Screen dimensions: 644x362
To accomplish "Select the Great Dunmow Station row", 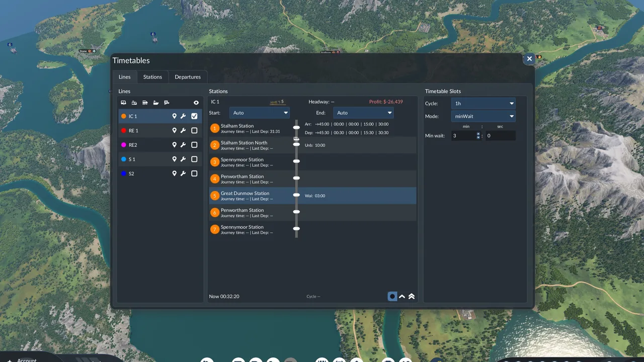I will pos(312,196).
